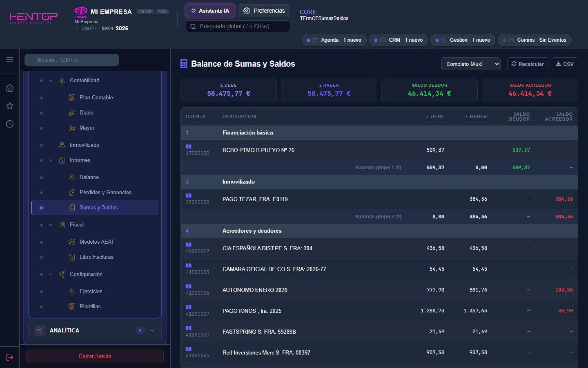Select Pérdidas y Ganancias report
The width and height of the screenshot is (588, 368).
pos(105,193)
